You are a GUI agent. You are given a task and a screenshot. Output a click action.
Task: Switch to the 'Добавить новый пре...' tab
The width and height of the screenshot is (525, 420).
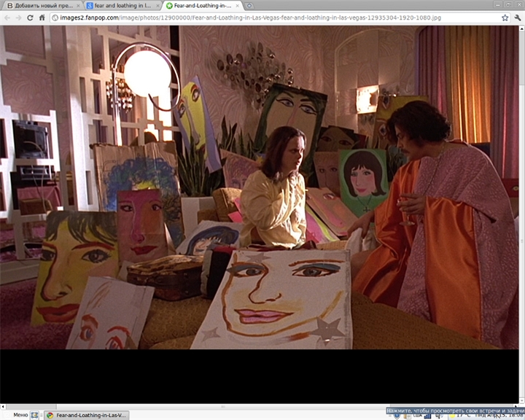(x=44, y=6)
